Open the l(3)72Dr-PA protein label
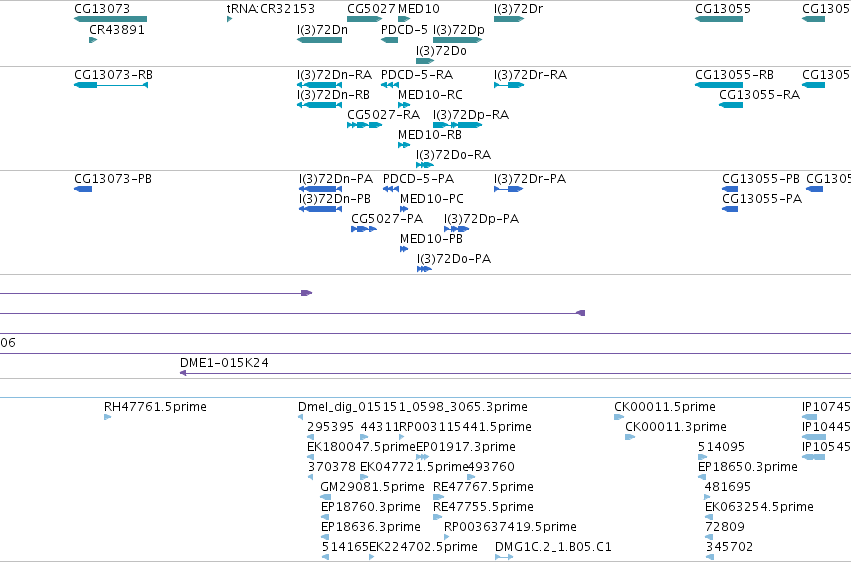The image size is (851, 562). 530,178
